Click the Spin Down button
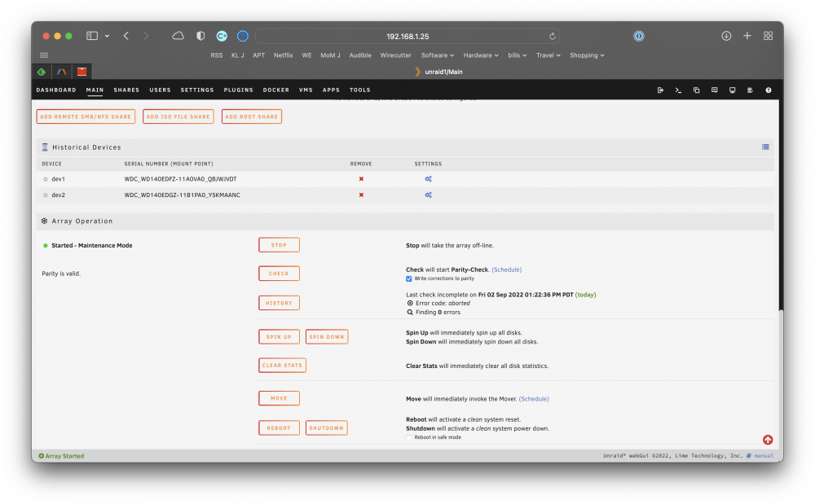 click(x=327, y=337)
